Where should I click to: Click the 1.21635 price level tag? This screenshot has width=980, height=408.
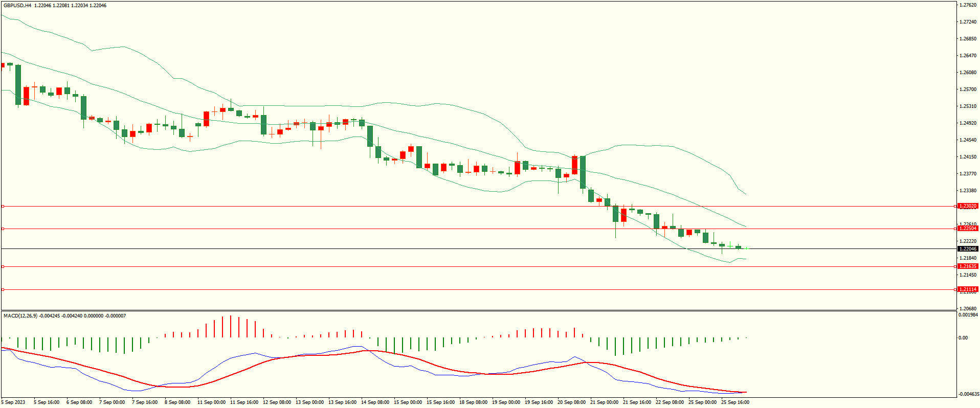tap(967, 266)
